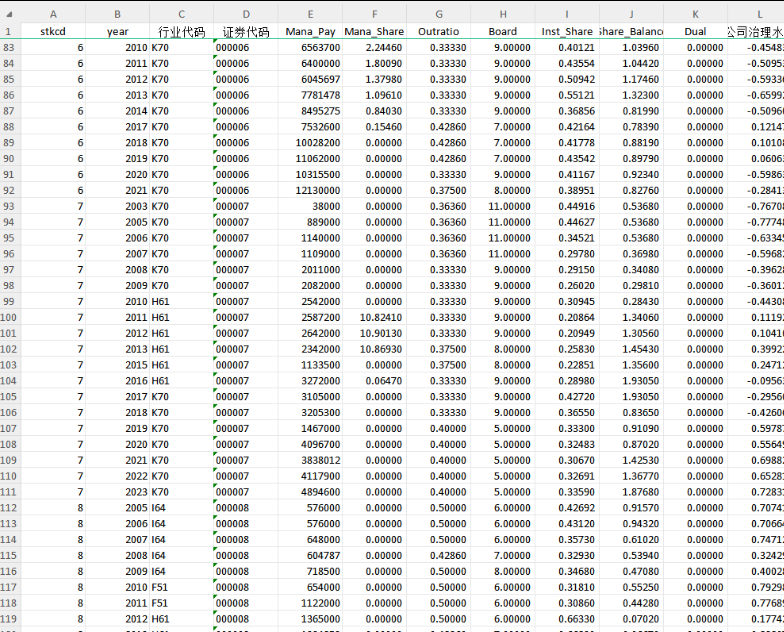
Task: Select Mana_Pay cell 7781478
Action: 310,96
